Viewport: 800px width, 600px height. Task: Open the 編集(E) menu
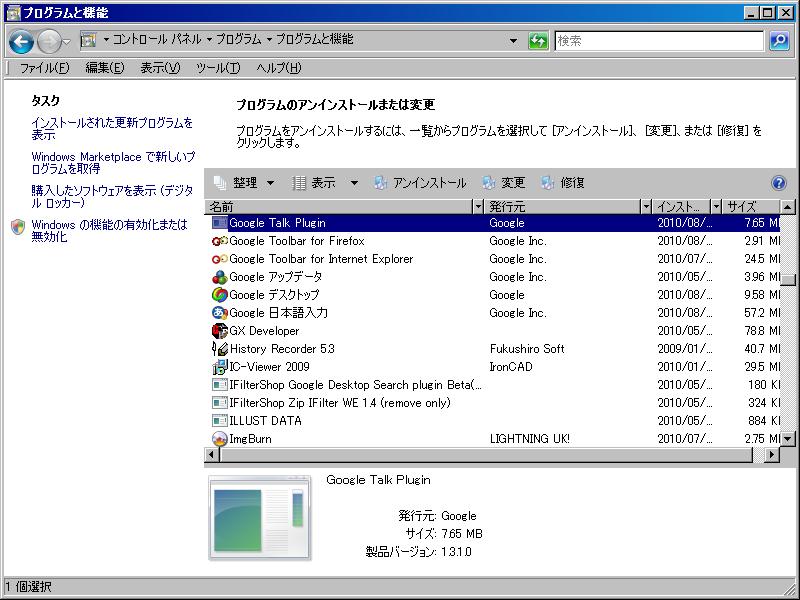pyautogui.click(x=105, y=68)
